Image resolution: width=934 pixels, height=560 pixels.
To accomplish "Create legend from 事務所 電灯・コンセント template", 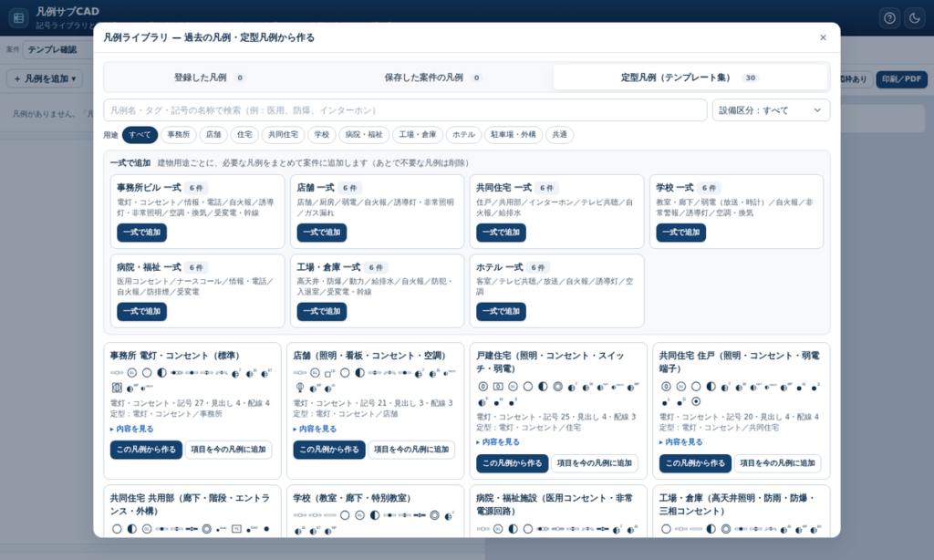I will click(x=146, y=450).
